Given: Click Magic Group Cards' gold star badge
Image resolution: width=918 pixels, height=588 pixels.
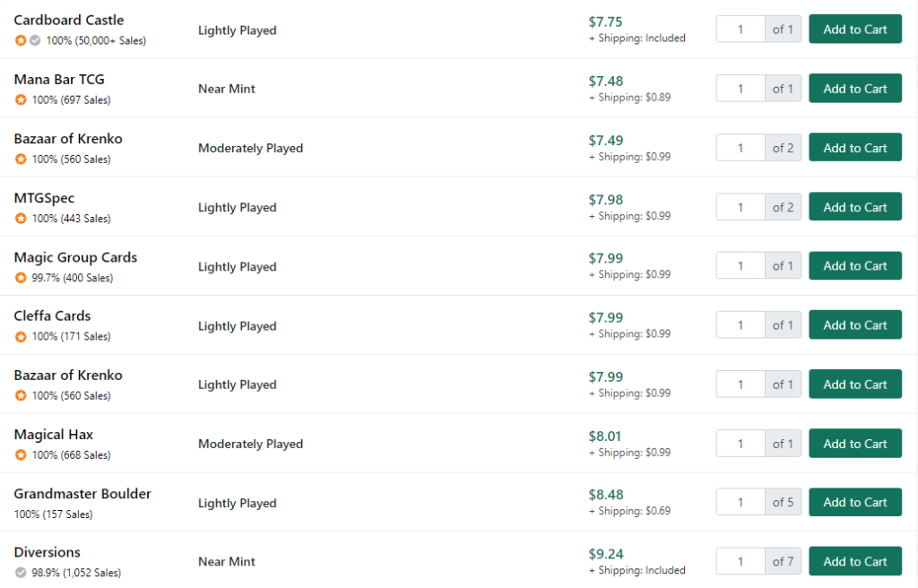Looking at the screenshot, I should 21,278.
